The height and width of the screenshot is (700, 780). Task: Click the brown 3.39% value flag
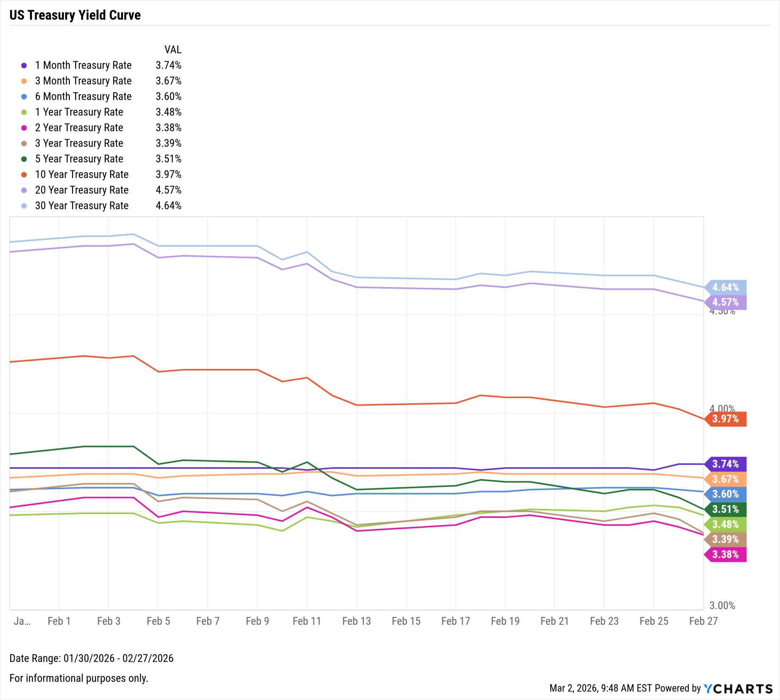point(725,539)
